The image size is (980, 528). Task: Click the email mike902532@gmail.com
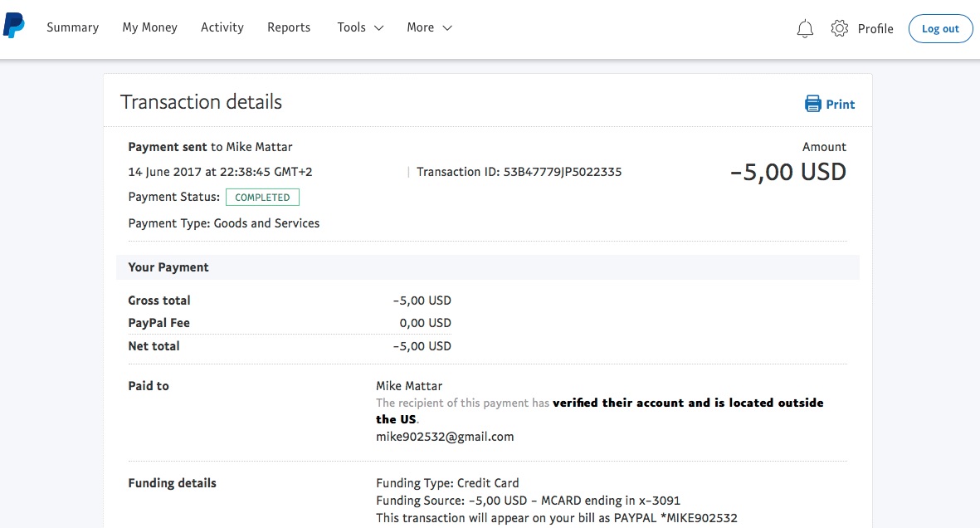pos(445,437)
